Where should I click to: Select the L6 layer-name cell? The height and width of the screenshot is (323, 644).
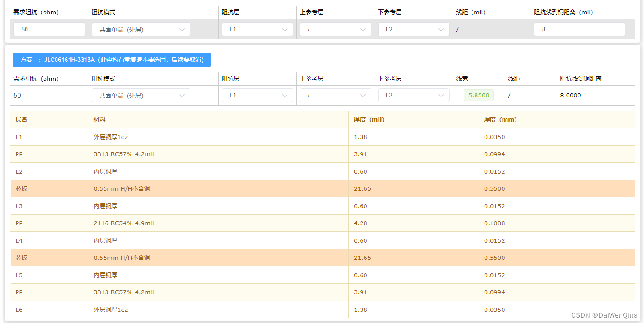point(49,310)
